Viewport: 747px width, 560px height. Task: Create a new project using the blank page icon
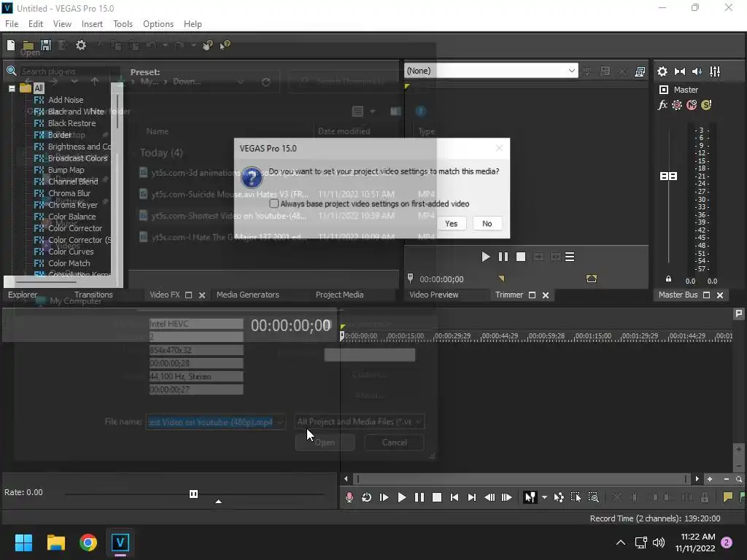(x=10, y=45)
